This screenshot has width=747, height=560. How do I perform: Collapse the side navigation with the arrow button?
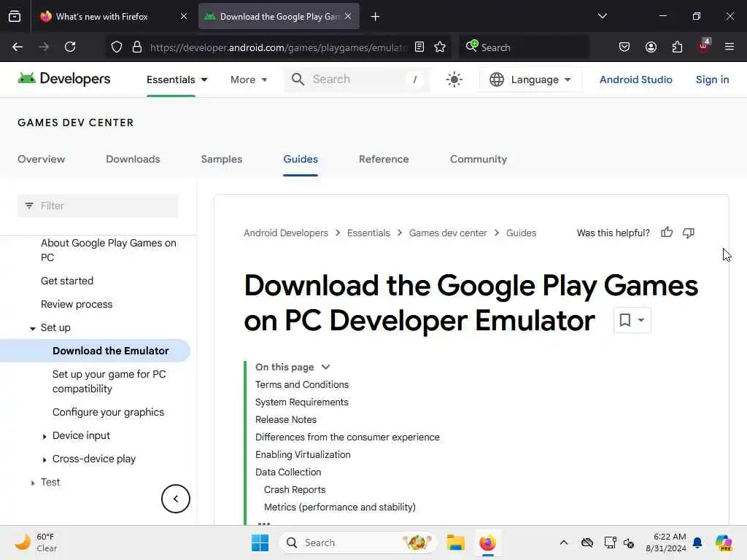tap(175, 499)
